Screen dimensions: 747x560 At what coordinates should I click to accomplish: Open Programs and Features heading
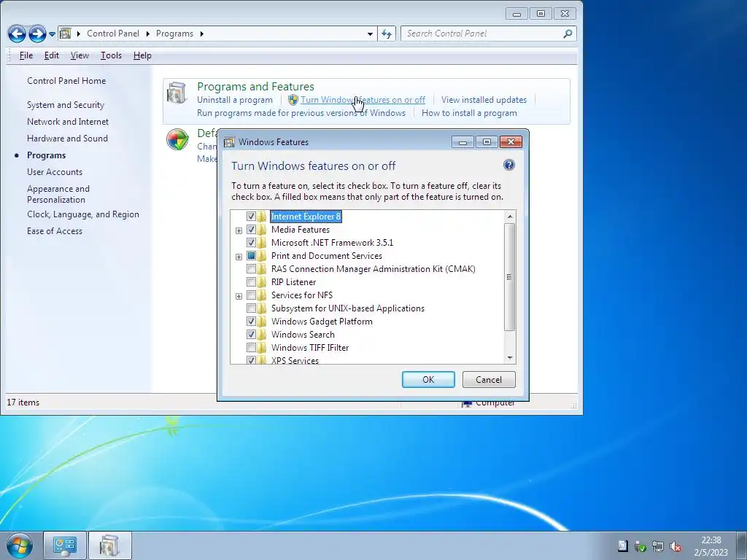tap(255, 87)
